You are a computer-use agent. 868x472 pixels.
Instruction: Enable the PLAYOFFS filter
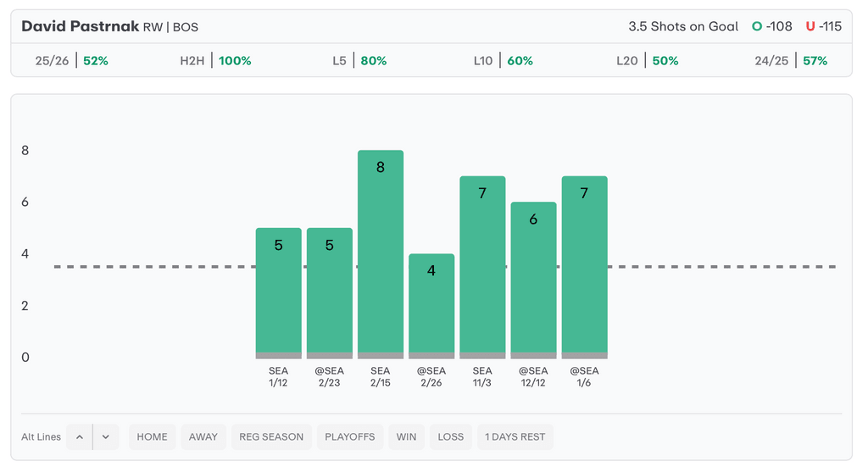[350, 437]
